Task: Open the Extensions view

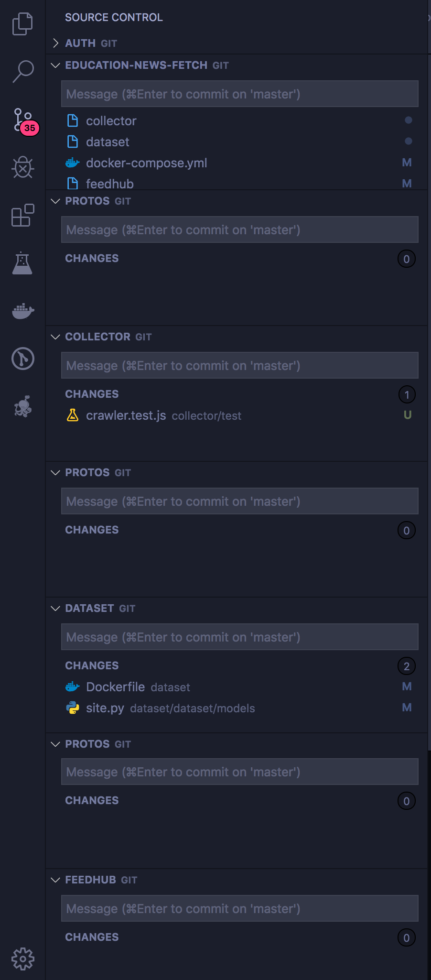Action: [22, 216]
